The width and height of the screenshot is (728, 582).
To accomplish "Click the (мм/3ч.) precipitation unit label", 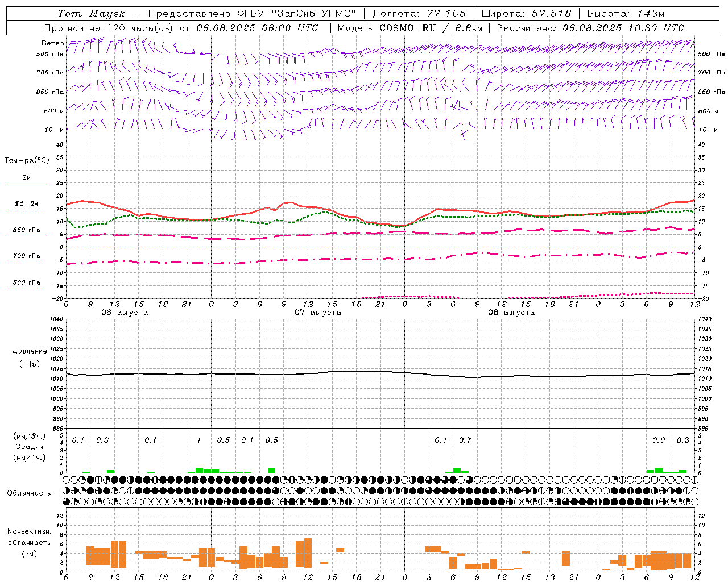I will 29,436.
